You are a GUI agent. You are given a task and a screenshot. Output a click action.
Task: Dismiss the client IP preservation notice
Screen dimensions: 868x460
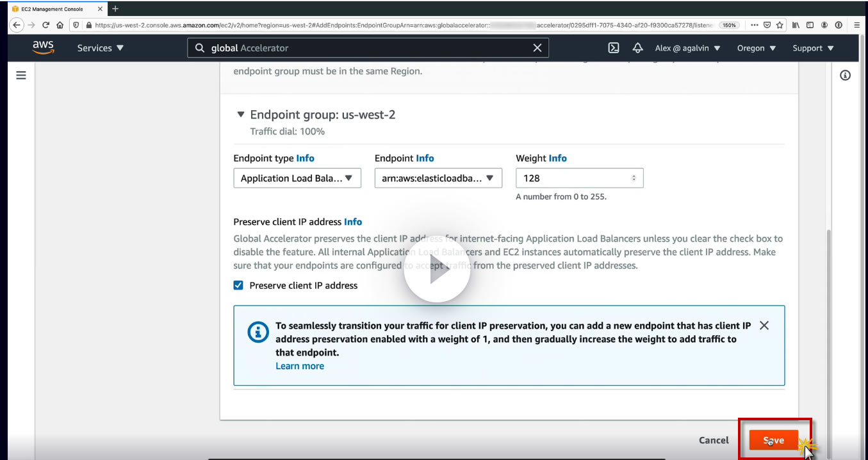coord(764,325)
